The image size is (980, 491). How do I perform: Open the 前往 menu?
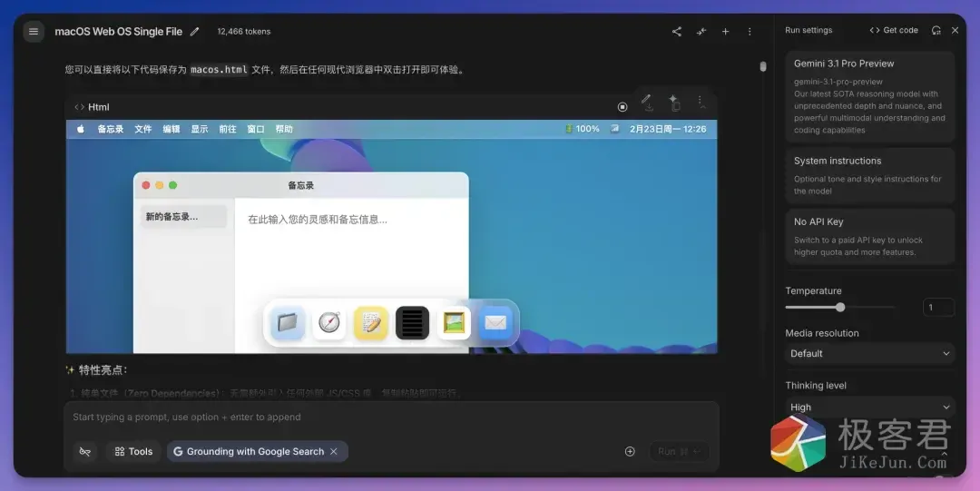(x=228, y=129)
